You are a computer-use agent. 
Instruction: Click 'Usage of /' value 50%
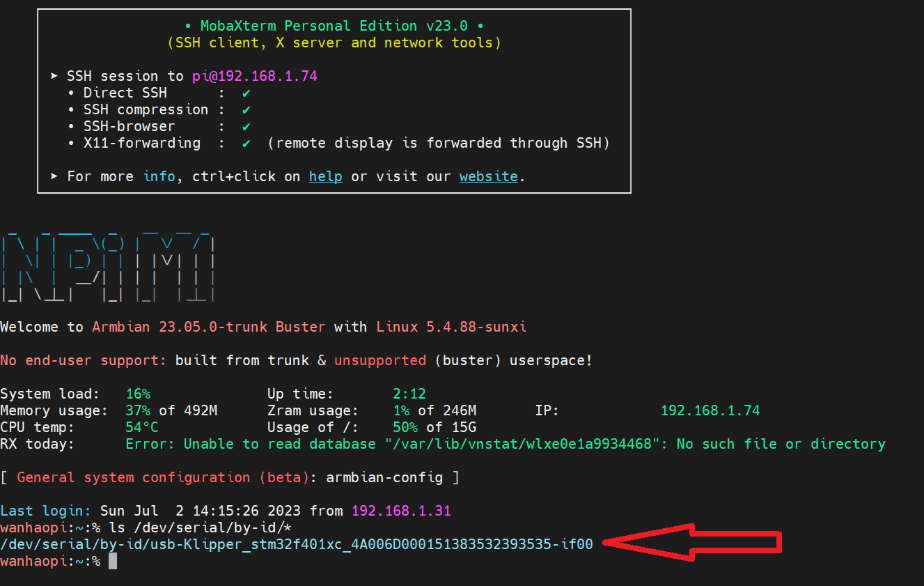tap(405, 427)
